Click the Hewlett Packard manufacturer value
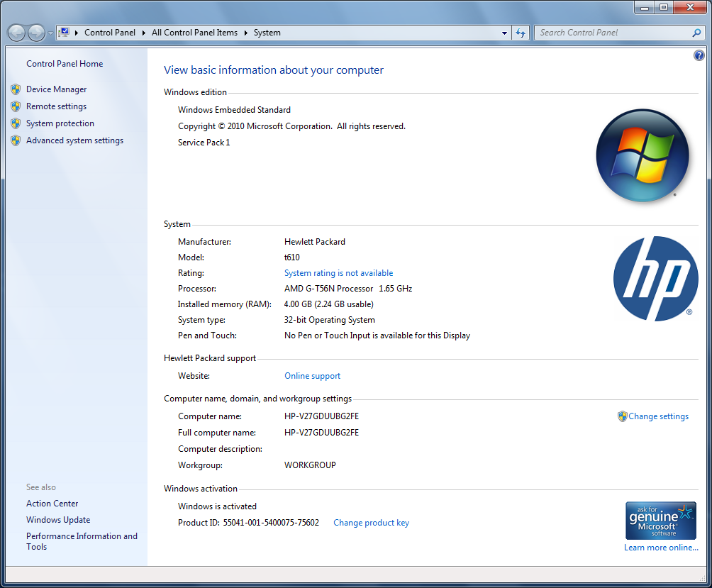 (315, 242)
